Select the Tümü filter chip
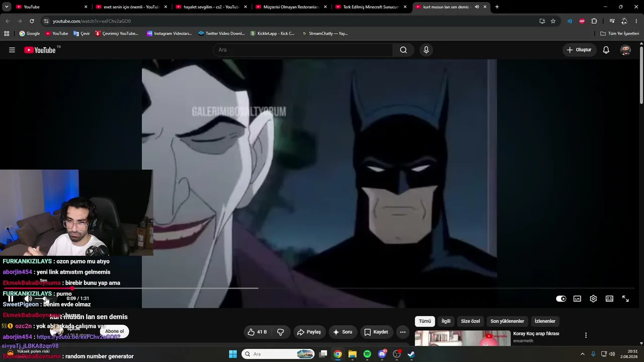The width and height of the screenshot is (644, 362). [425, 321]
